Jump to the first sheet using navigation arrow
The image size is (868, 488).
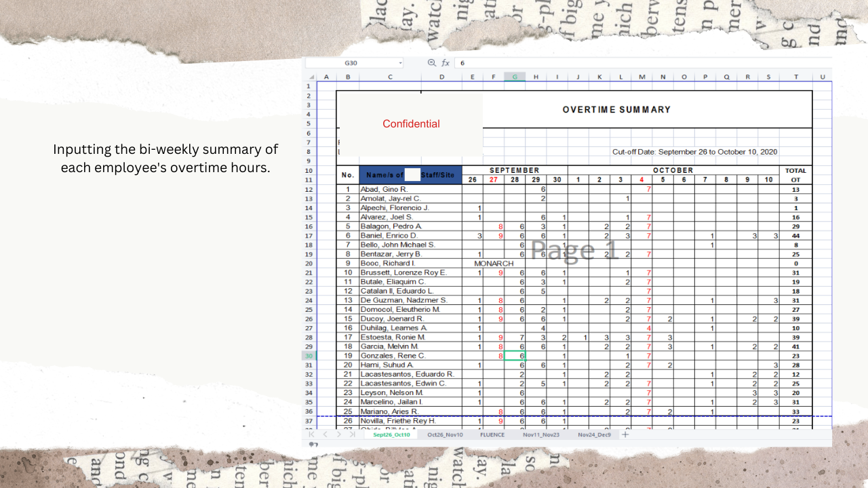tap(312, 434)
